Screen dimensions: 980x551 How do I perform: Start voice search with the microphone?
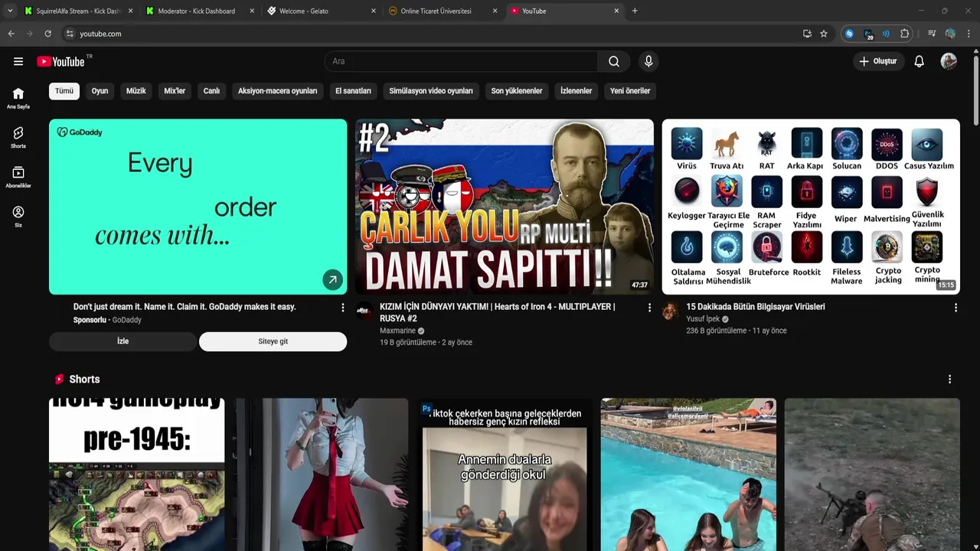(x=648, y=61)
